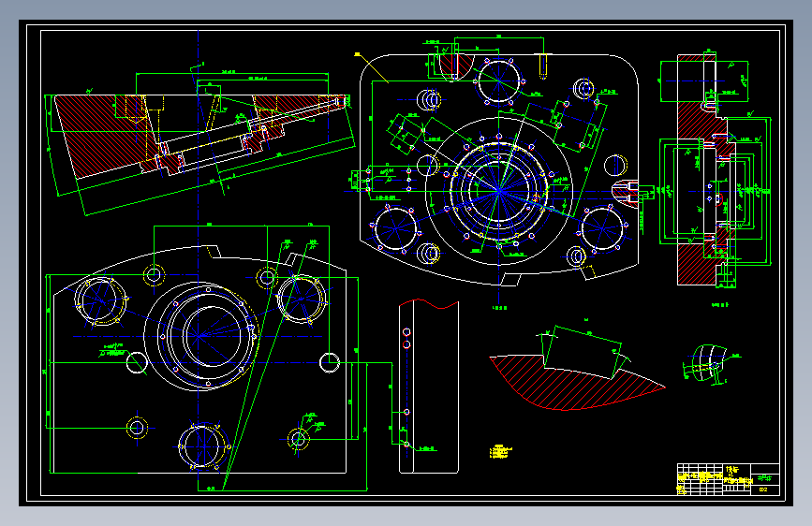Select the tall narrow side view with red break line
The image size is (812, 526).
[429, 387]
